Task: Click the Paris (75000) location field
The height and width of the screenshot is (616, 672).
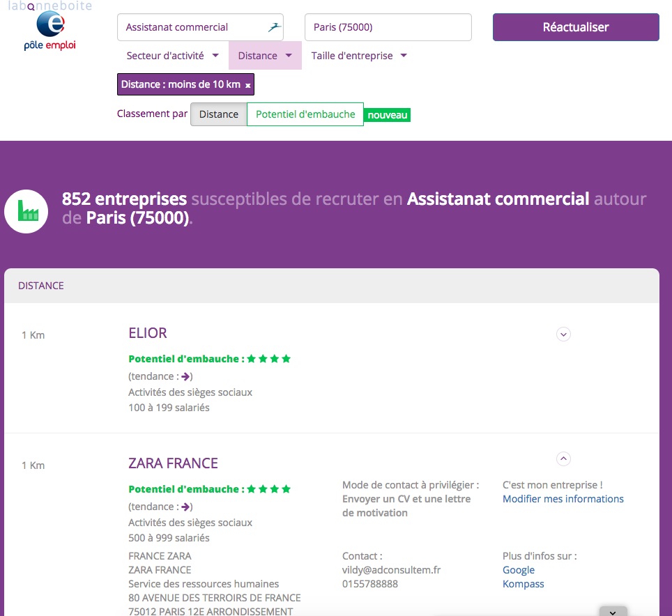Action: click(x=388, y=27)
